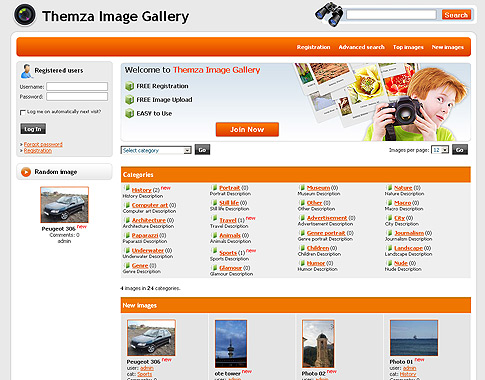
Task: Click the green icon beside Museum category
Action: coord(302,188)
